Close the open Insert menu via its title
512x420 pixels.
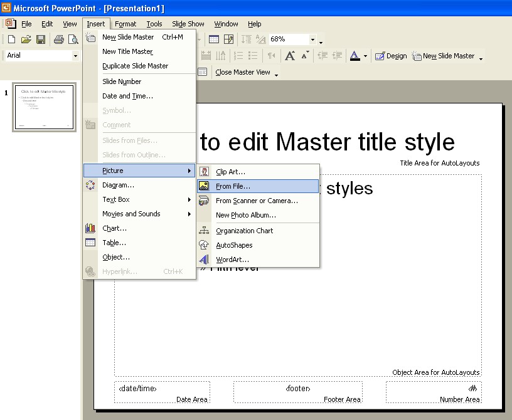tap(95, 24)
